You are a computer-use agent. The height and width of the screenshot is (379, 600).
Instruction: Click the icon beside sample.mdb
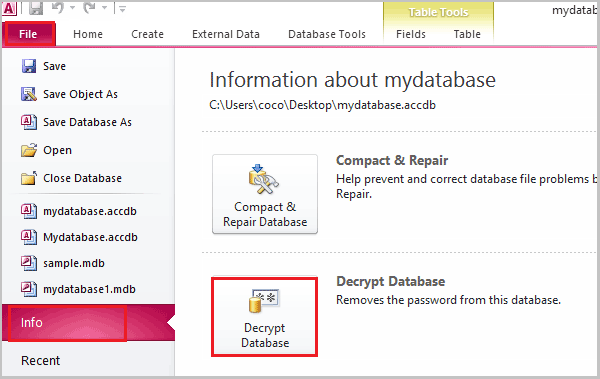[29, 263]
